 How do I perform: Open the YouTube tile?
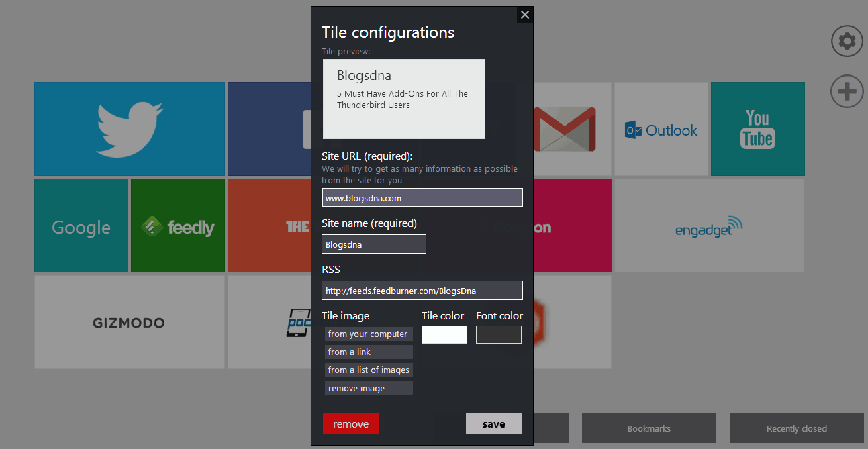[x=757, y=129]
